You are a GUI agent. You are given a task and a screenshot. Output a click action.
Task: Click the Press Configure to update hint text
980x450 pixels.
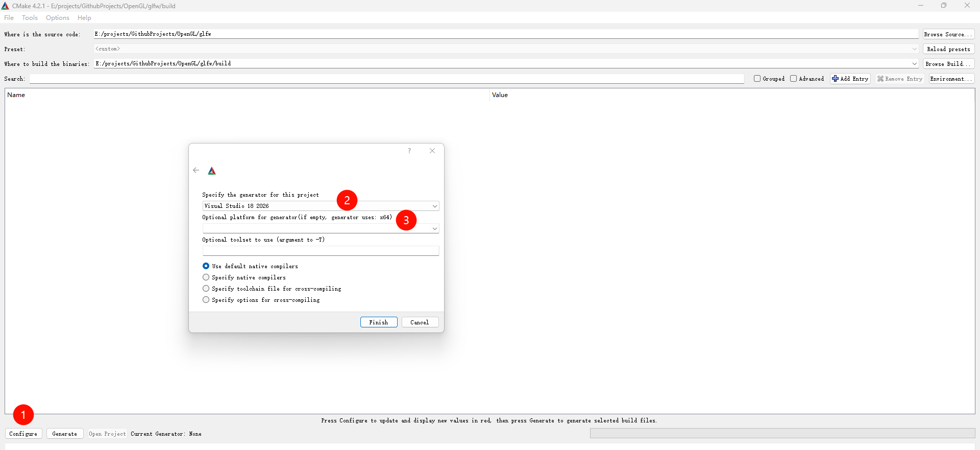pos(489,420)
